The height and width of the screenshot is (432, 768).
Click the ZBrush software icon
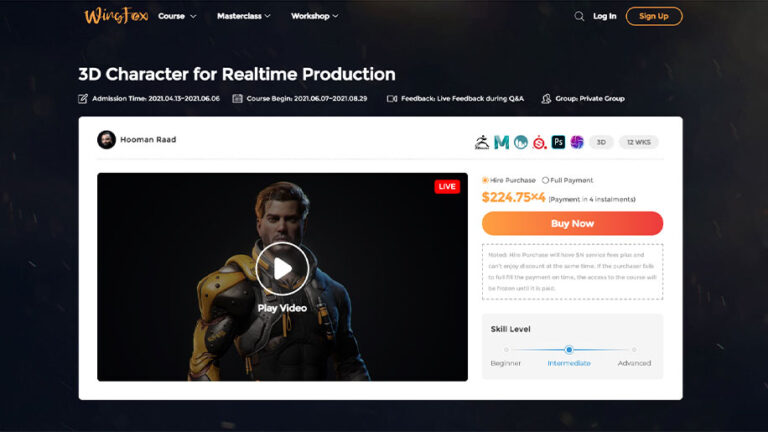point(482,142)
